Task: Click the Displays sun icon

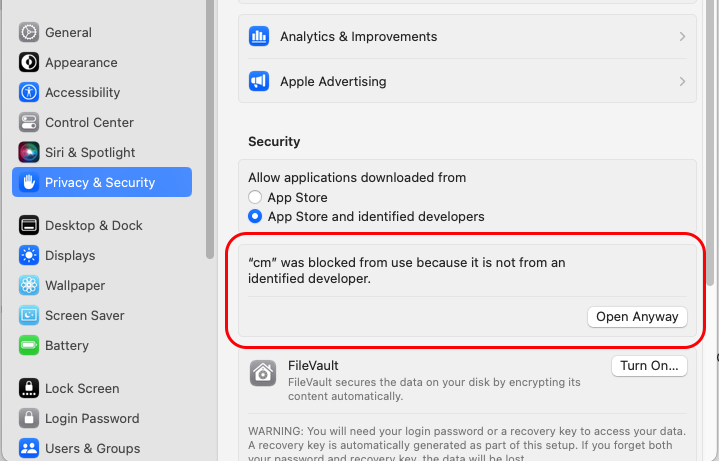Action: point(29,255)
